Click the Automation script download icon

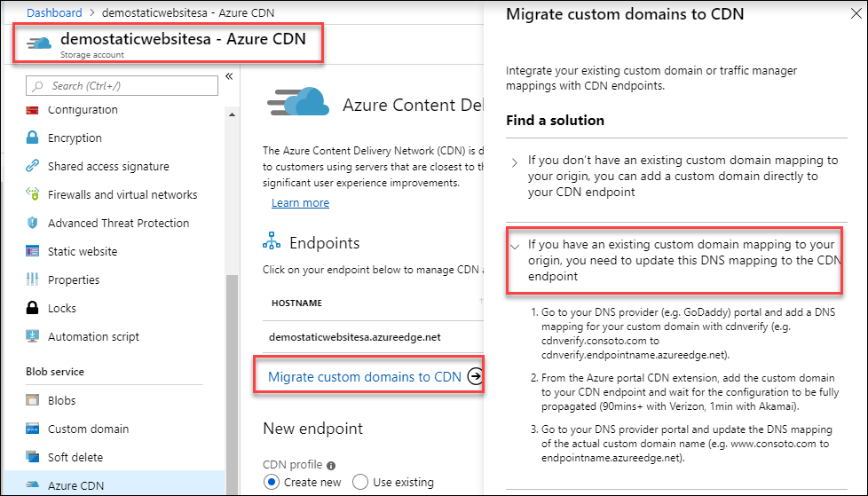(x=32, y=336)
